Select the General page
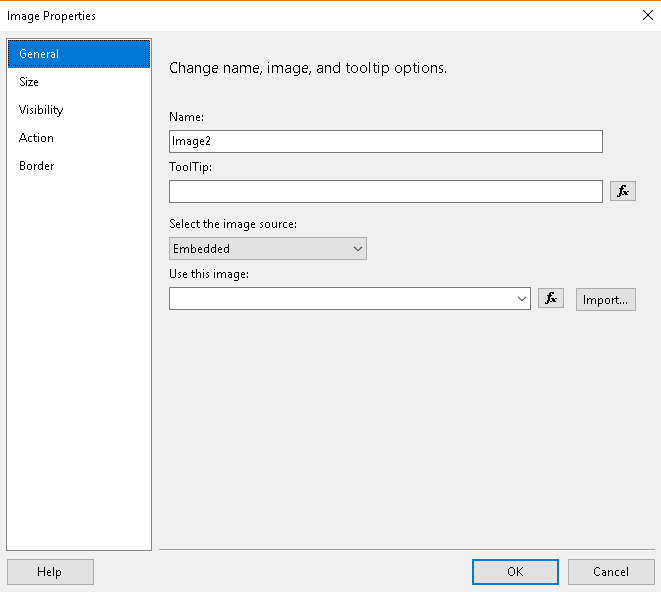This screenshot has width=661, height=592. click(78, 54)
